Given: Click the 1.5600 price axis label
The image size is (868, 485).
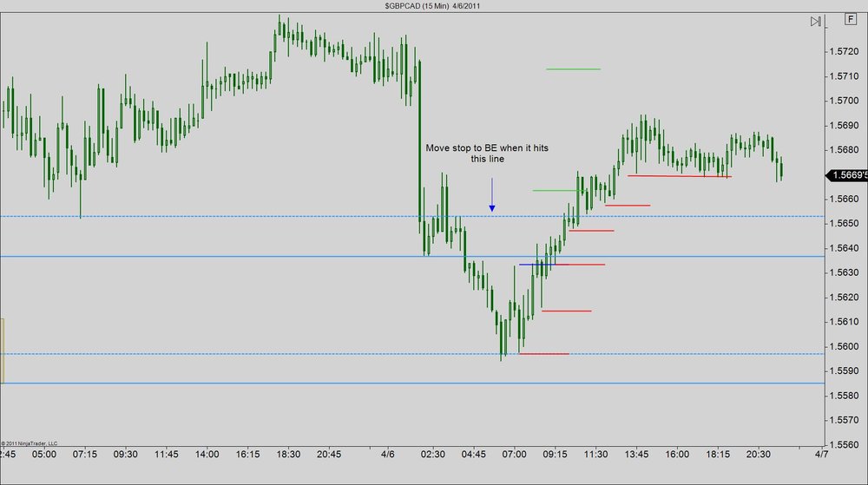Looking at the screenshot, I should [x=844, y=347].
